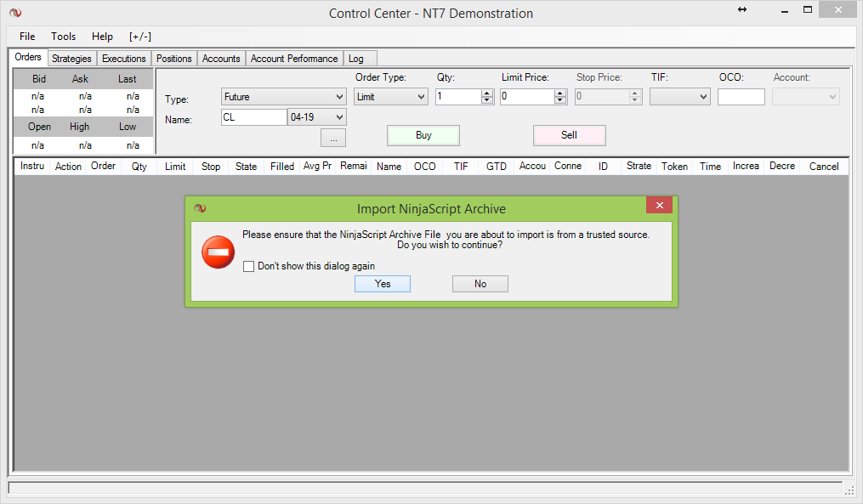Click the Stop column header
This screenshot has width=863, height=504.
[x=211, y=167]
